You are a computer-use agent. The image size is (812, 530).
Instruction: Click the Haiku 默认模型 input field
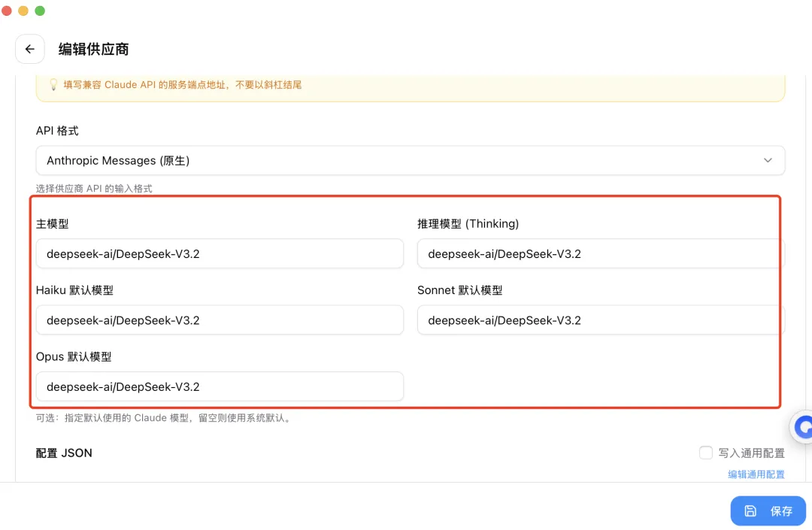(x=220, y=320)
